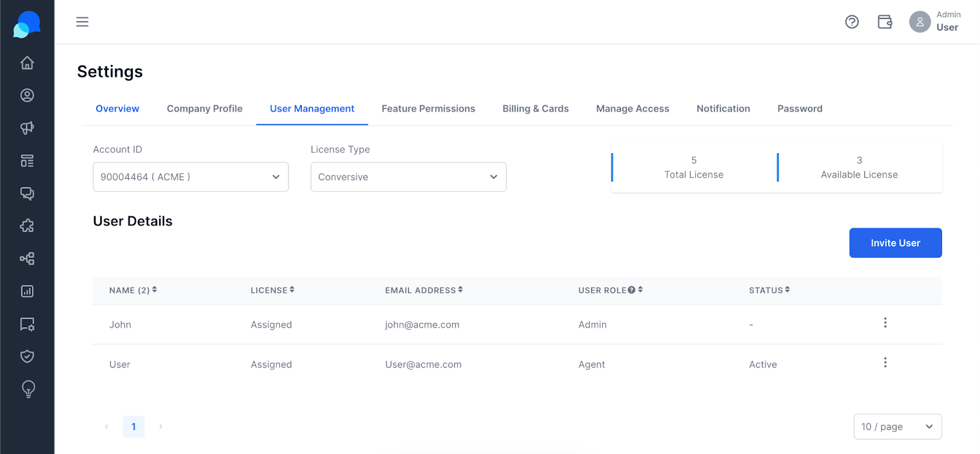Open the Notification tab
The image size is (980, 454).
(x=723, y=108)
